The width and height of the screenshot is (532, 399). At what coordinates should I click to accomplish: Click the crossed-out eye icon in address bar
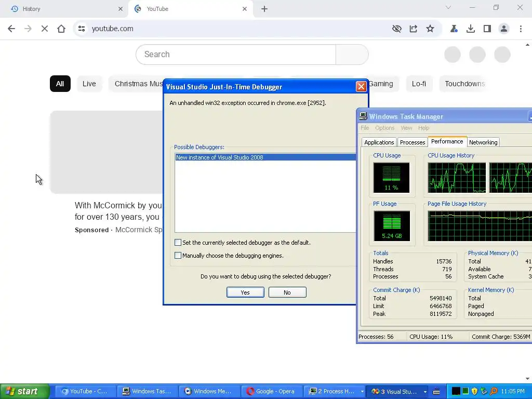click(x=396, y=29)
